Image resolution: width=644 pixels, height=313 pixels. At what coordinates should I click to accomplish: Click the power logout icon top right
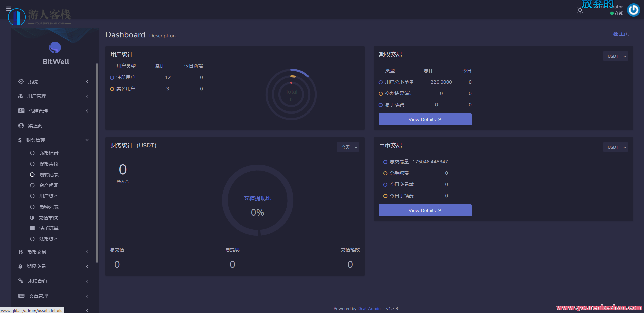(633, 10)
